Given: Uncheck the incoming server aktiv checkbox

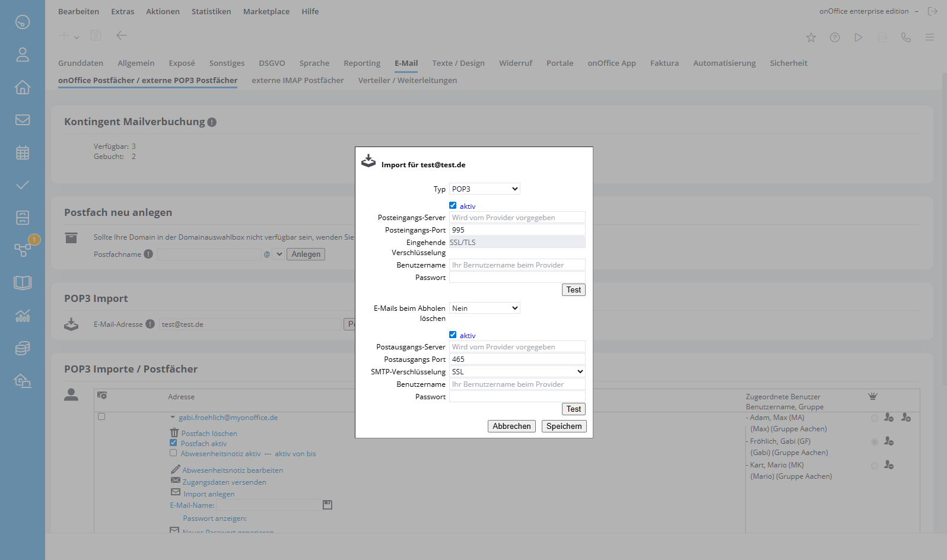Looking at the screenshot, I should [x=453, y=205].
